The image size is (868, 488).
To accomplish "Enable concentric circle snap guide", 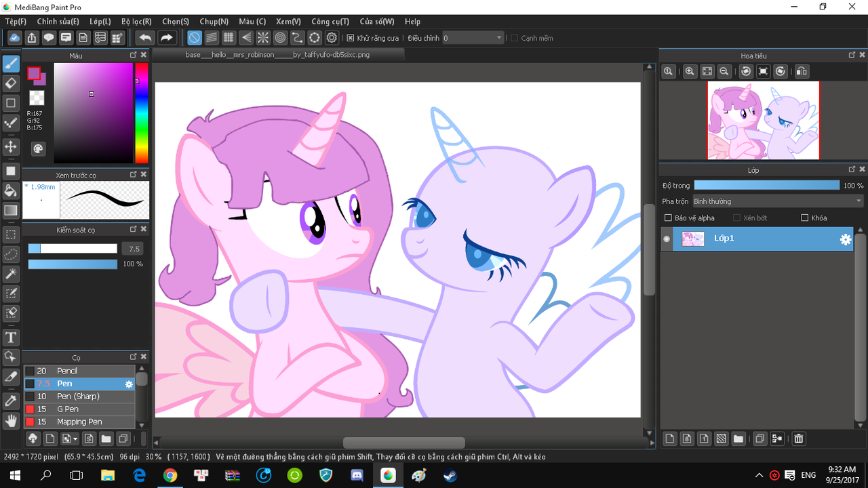I will click(280, 38).
